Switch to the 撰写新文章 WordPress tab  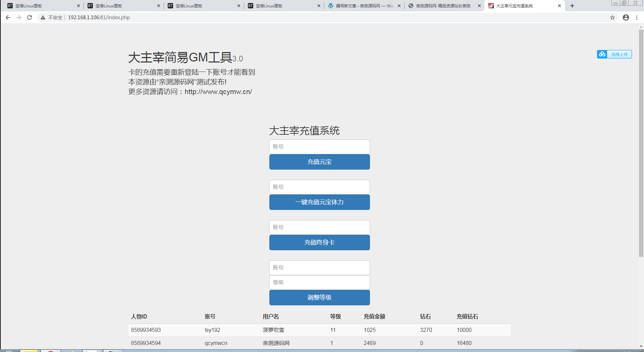coord(362,6)
